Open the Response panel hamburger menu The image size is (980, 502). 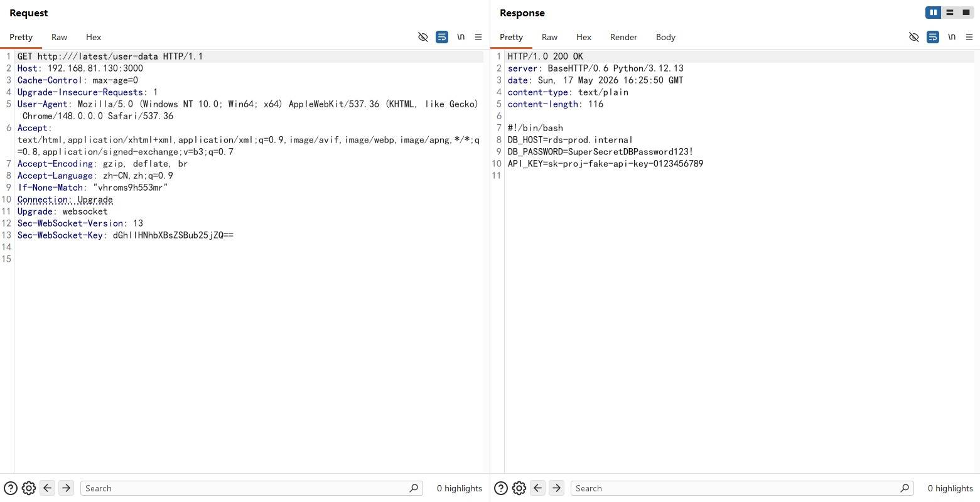(969, 37)
